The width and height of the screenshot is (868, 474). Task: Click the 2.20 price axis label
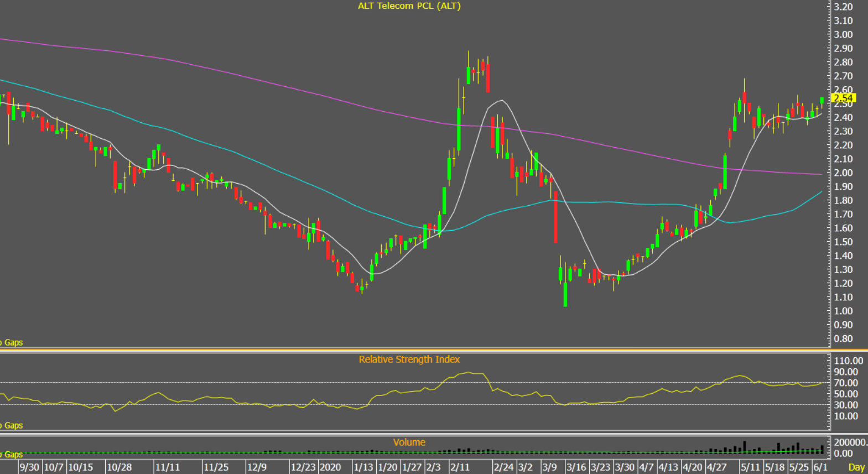coord(844,145)
